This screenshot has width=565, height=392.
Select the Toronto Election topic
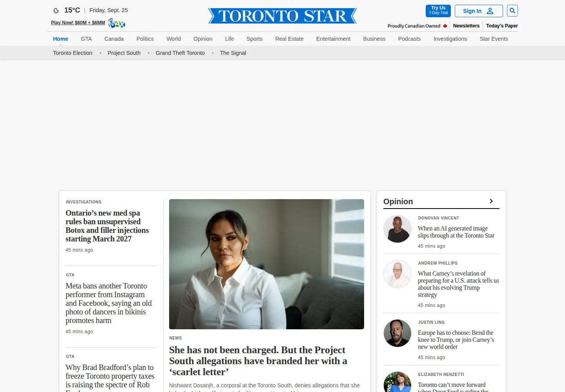(73, 53)
